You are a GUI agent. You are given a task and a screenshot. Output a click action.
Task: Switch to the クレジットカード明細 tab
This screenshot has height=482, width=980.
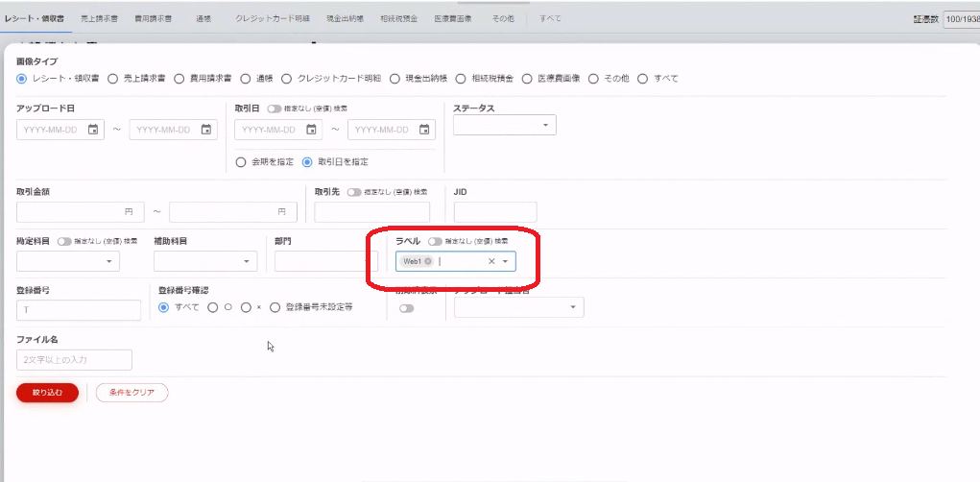pos(273,19)
